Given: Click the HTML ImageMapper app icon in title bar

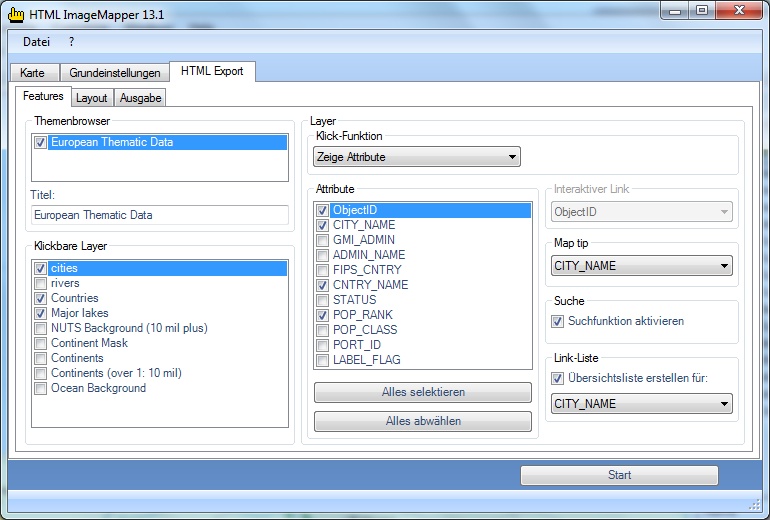Looking at the screenshot, I should click(x=16, y=13).
